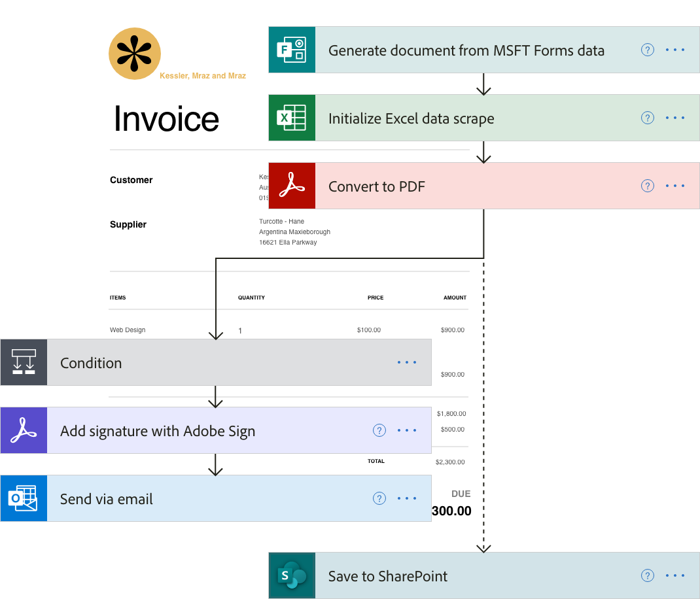The height and width of the screenshot is (599, 700).
Task: Click the Microsoft Forms icon
Action: coord(292,50)
